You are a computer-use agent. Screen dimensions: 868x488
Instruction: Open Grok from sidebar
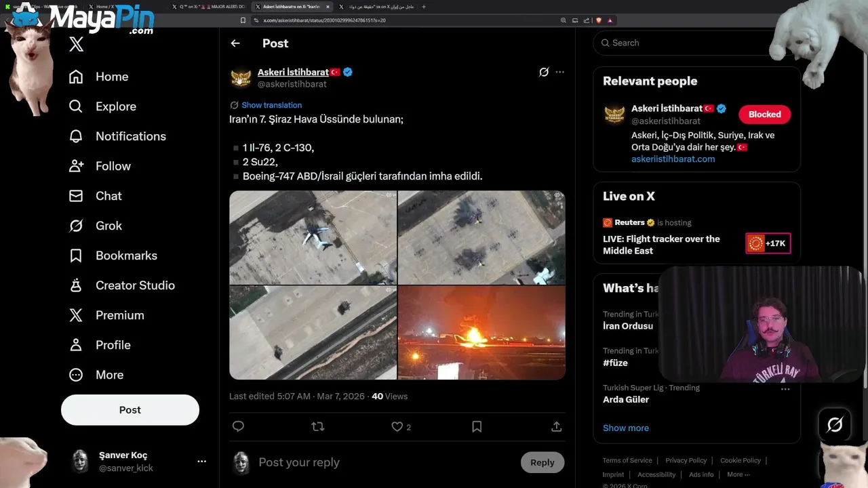click(x=95, y=226)
